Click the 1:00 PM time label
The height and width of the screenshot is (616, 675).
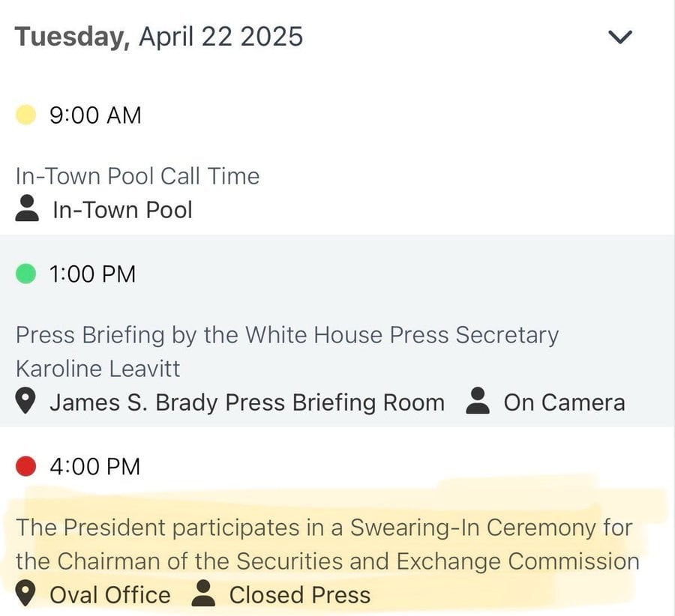click(92, 274)
